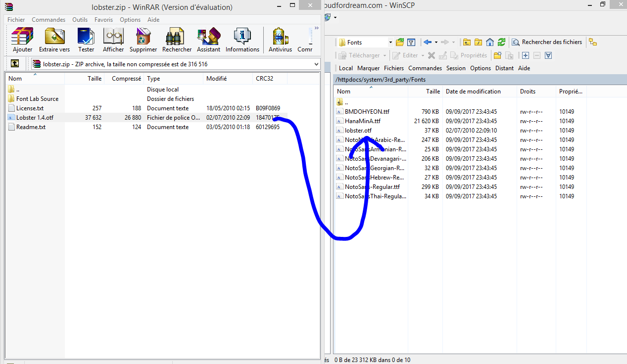Click the gray X delete icon in WinSCP

coord(432,55)
